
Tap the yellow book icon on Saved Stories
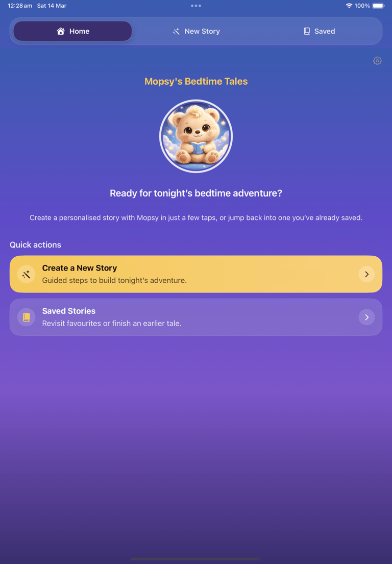click(26, 317)
